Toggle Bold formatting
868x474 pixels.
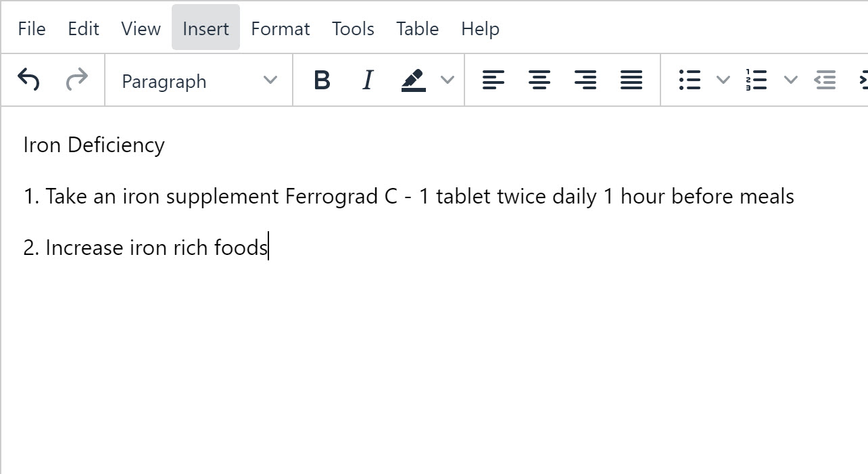tap(322, 80)
